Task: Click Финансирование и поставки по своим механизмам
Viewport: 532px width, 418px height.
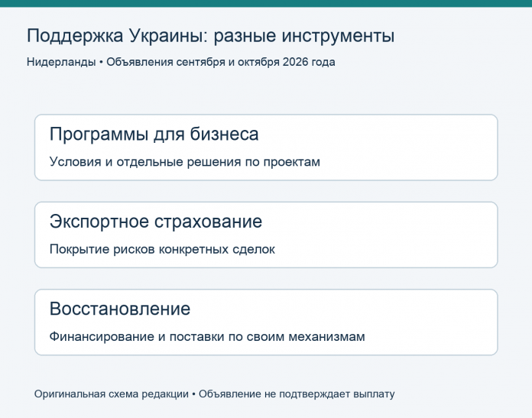Action: point(207,337)
